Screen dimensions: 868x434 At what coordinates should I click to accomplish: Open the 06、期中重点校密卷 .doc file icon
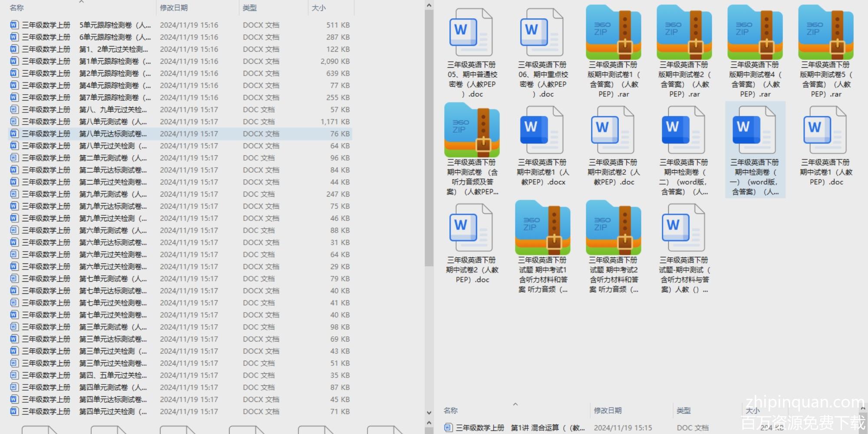click(542, 33)
